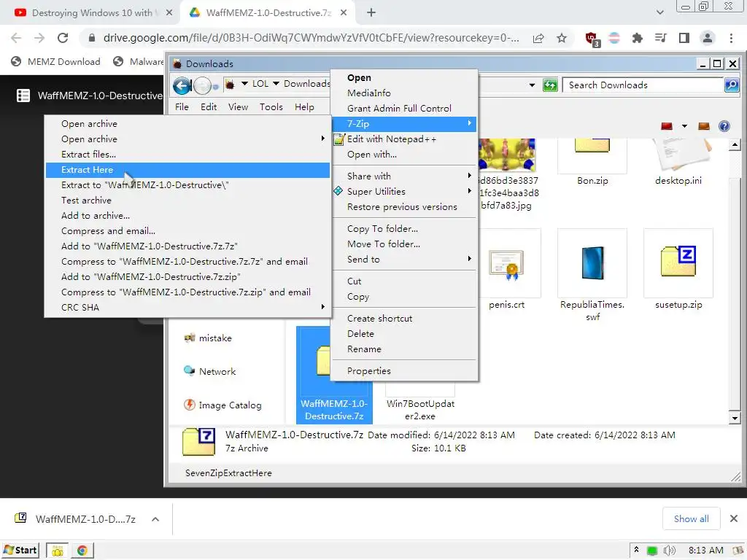Viewport: 747px width, 560px height.
Task: Open File menu in Explorer
Action: coord(182,107)
